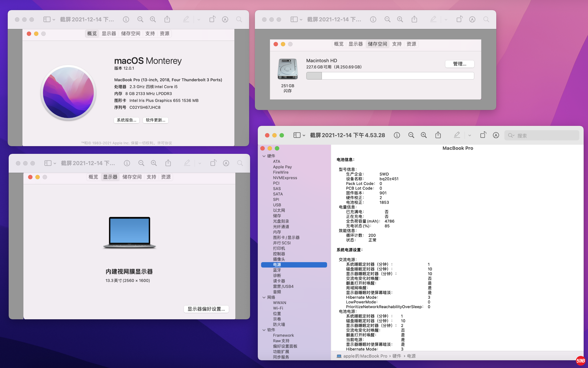Select the 显示器 tab in the macOS Monterey window
588x368 pixels.
(109, 34)
